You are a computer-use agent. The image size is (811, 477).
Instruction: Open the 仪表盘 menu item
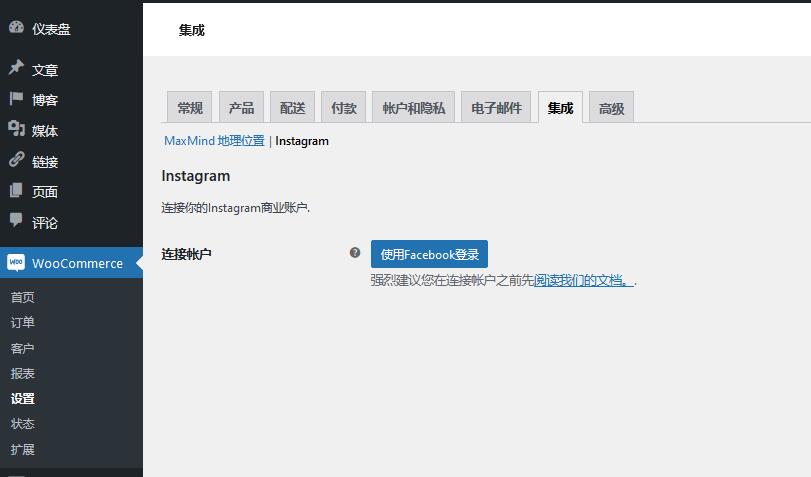(x=51, y=29)
